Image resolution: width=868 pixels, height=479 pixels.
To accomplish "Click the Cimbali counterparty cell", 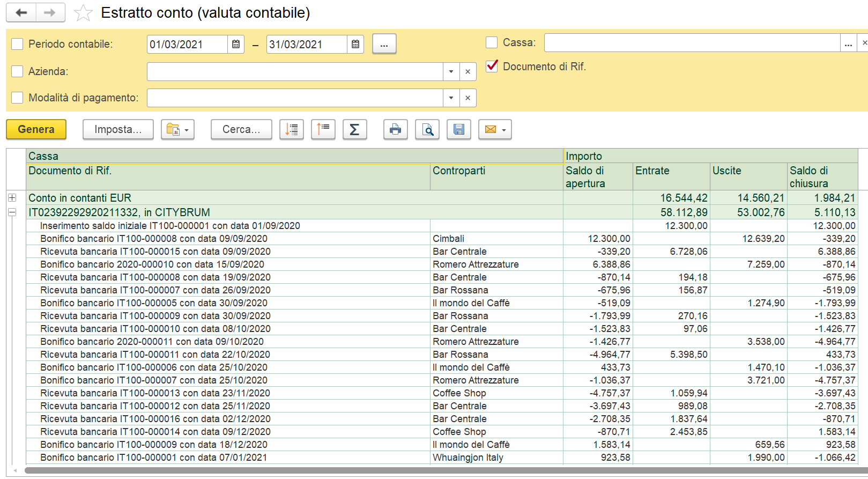I will tap(496, 238).
